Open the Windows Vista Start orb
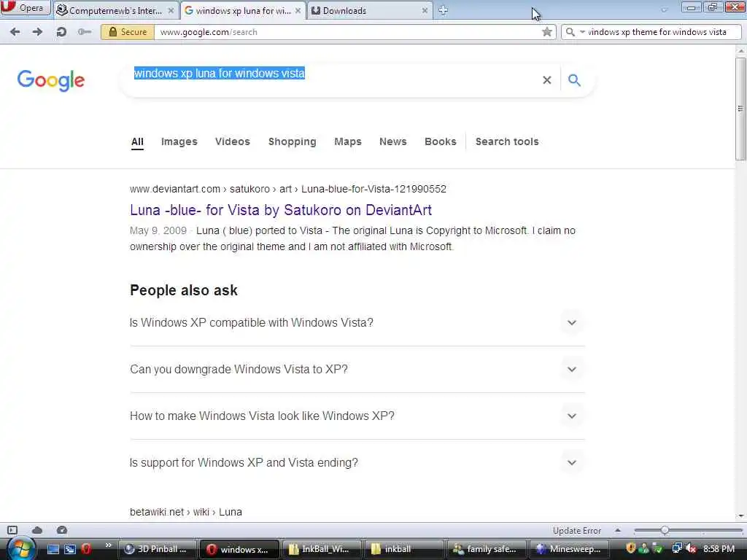Viewport: 747px width, 560px height. (x=20, y=549)
